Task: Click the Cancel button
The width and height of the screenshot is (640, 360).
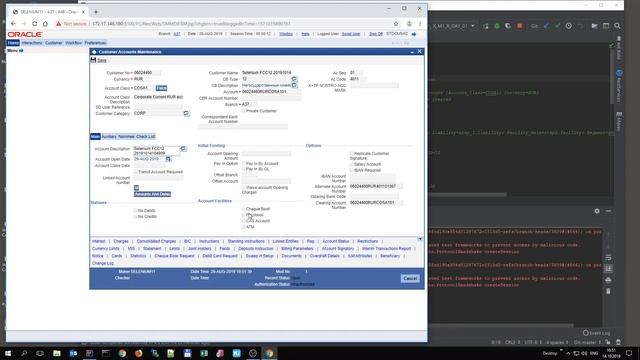Action: [410, 278]
